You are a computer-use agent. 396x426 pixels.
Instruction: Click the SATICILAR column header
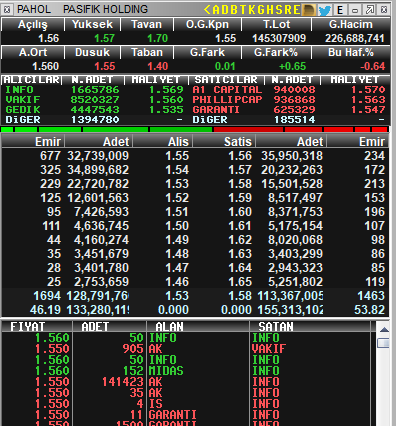[226, 80]
